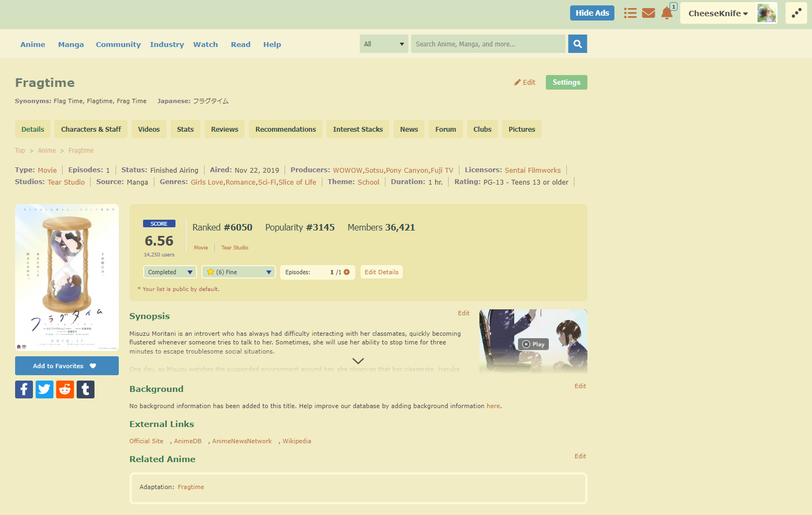Increment watched episodes with plus icon

(x=347, y=272)
